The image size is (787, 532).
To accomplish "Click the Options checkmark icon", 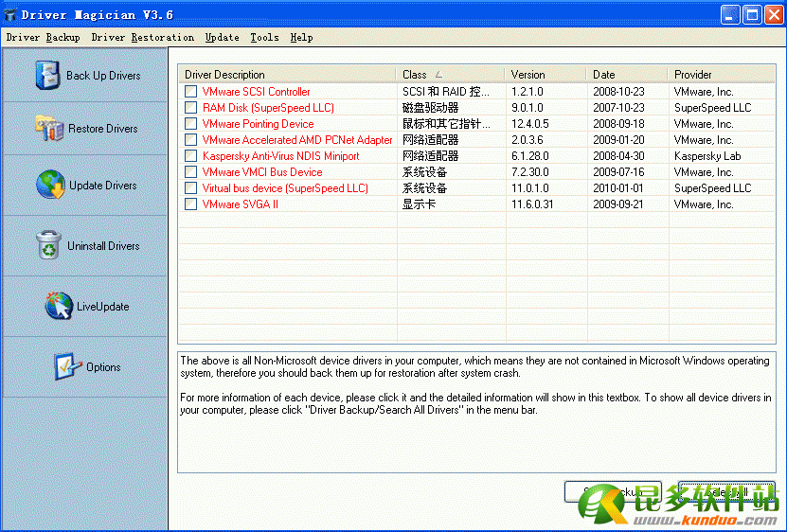I will point(68,366).
